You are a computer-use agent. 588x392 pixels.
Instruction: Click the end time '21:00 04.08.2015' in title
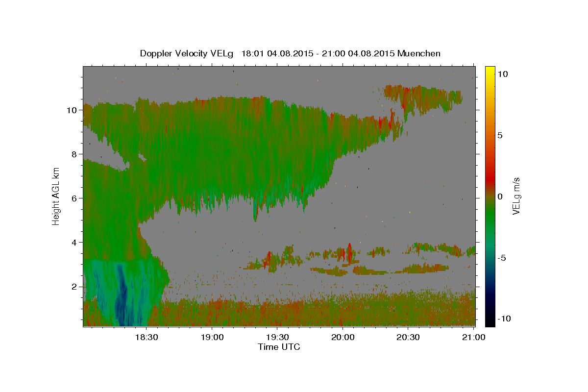358,53
